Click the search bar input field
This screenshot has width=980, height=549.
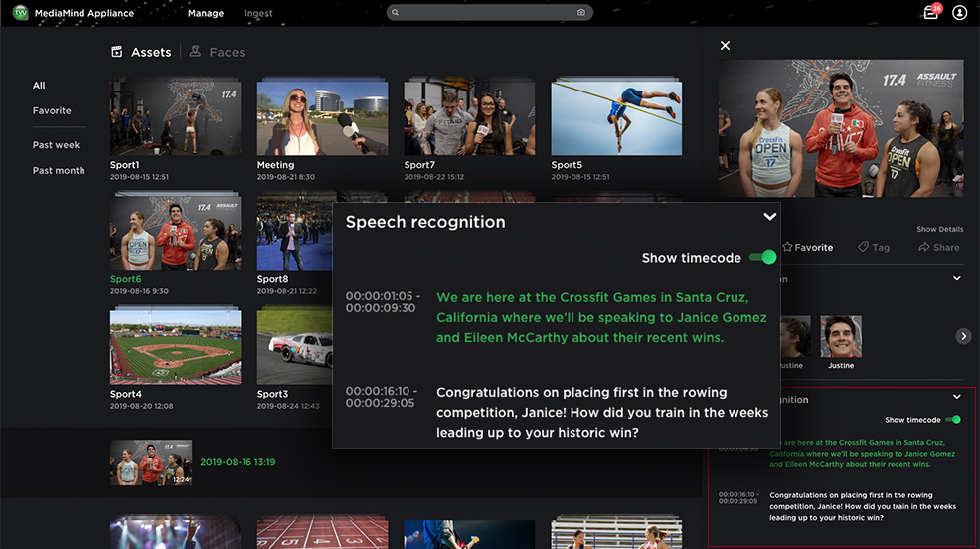(489, 13)
